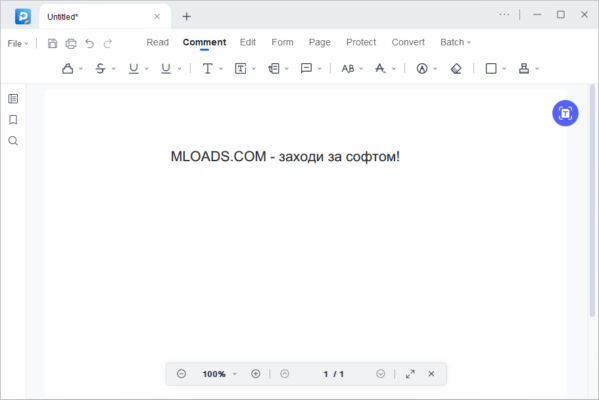Print the document using the printer icon
This screenshot has height=400, width=599.
tap(71, 44)
